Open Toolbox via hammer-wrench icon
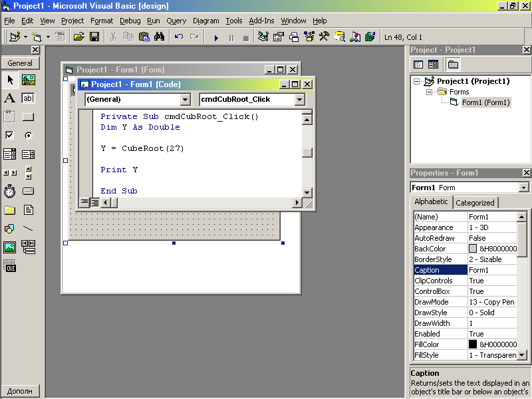The image size is (532, 399). coord(325,37)
